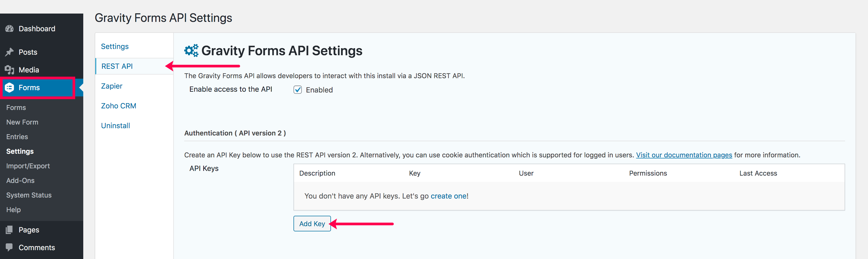868x259 pixels.
Task: Open the REST API settings tab
Action: (x=117, y=66)
